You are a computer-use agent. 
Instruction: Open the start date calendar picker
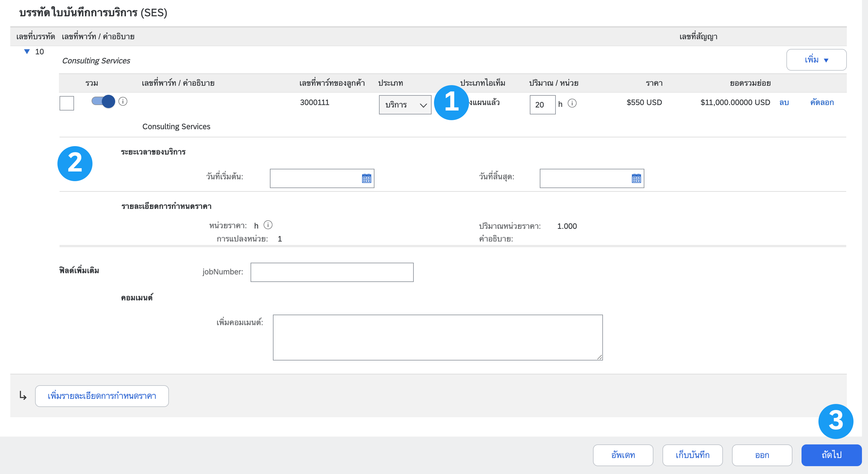[x=366, y=178]
